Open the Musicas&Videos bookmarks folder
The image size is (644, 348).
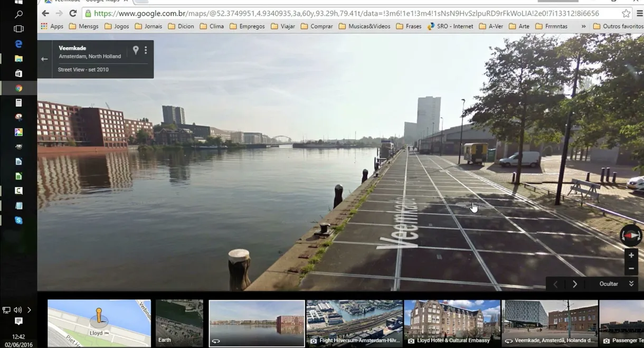coord(365,26)
